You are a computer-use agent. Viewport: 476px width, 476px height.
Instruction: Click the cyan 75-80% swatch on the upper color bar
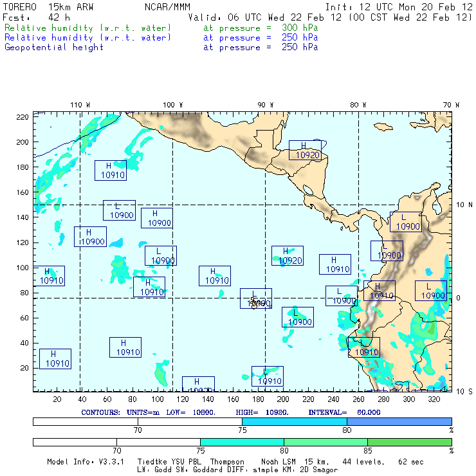point(295,422)
